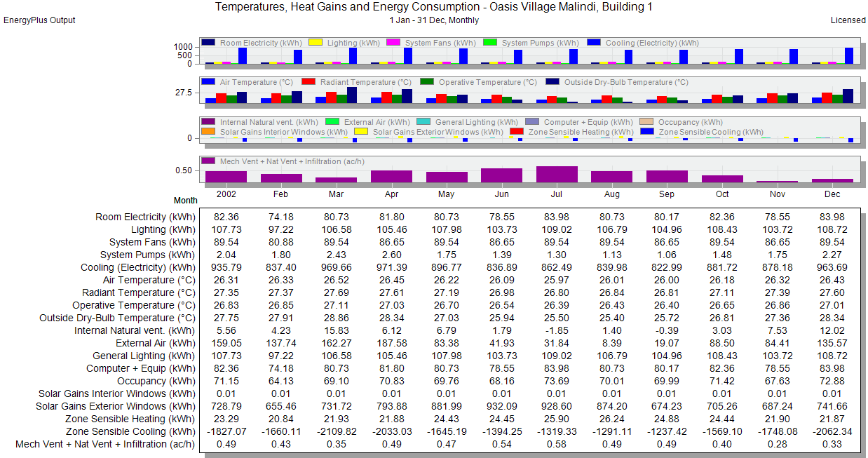
Task: Click the System Pumps value 2.60
Action: pyautogui.click(x=391, y=255)
